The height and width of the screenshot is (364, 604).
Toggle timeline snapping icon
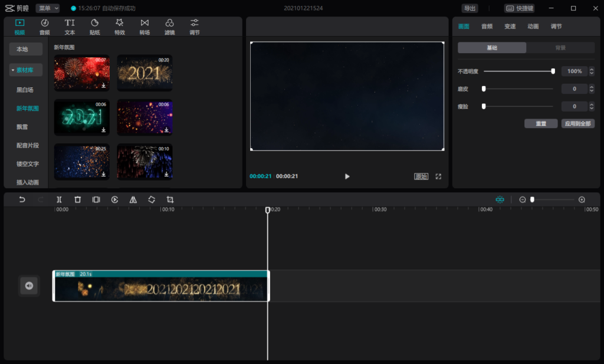pos(500,199)
